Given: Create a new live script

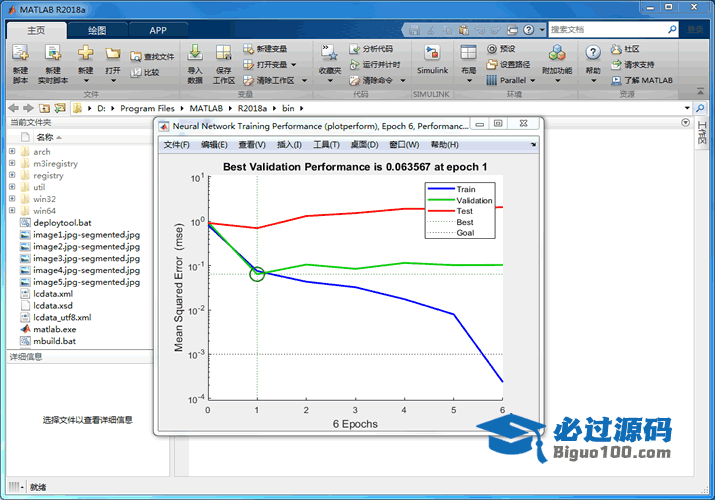Looking at the screenshot, I should coord(53,63).
